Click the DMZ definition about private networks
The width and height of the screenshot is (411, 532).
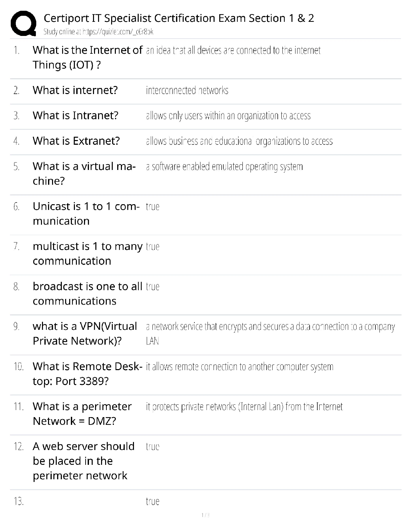coord(244,407)
